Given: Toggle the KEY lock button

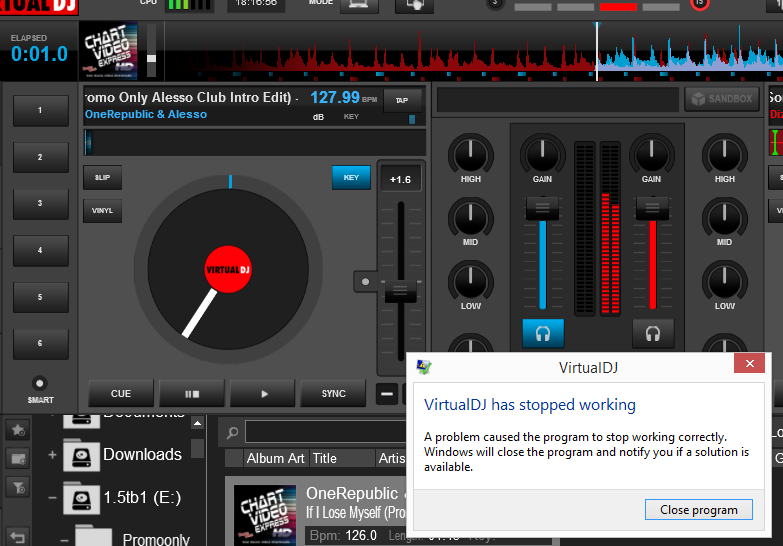Looking at the screenshot, I should click(351, 177).
